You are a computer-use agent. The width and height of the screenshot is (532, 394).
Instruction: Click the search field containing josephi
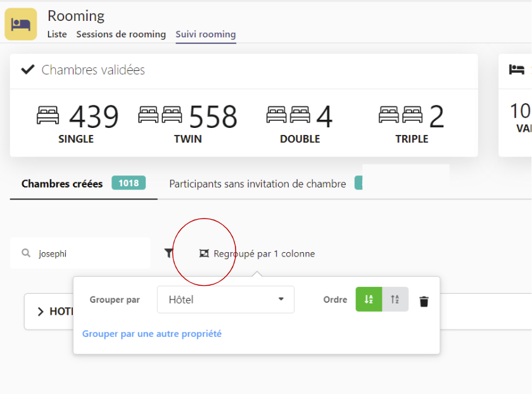pos(89,253)
